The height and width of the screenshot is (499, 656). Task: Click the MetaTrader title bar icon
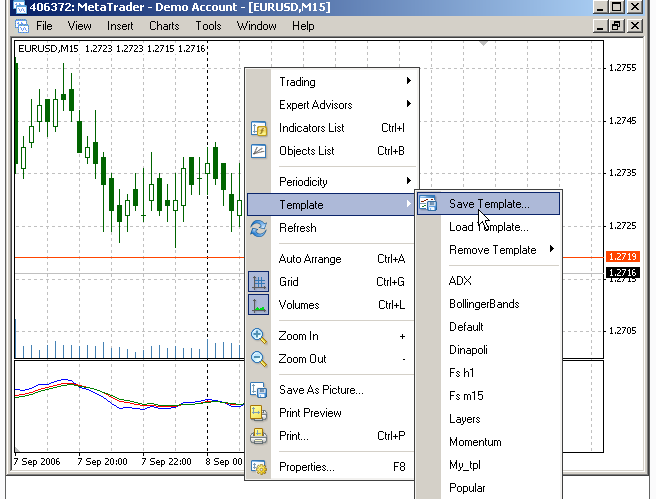[x=20, y=7]
